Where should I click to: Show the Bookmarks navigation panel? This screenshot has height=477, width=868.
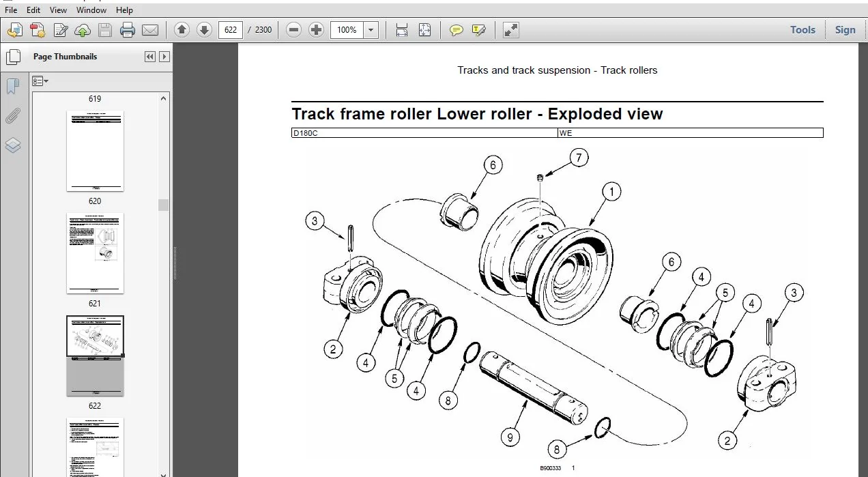(x=12, y=87)
